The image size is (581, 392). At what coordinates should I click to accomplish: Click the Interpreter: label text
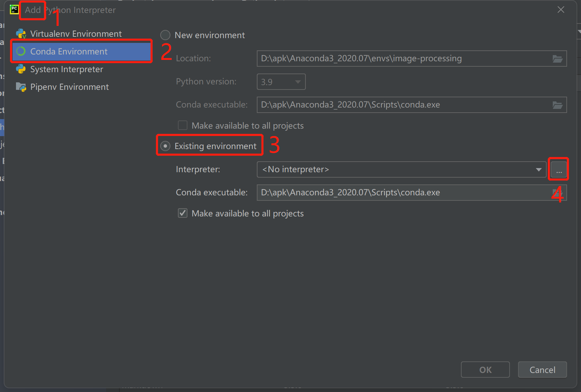(198, 169)
